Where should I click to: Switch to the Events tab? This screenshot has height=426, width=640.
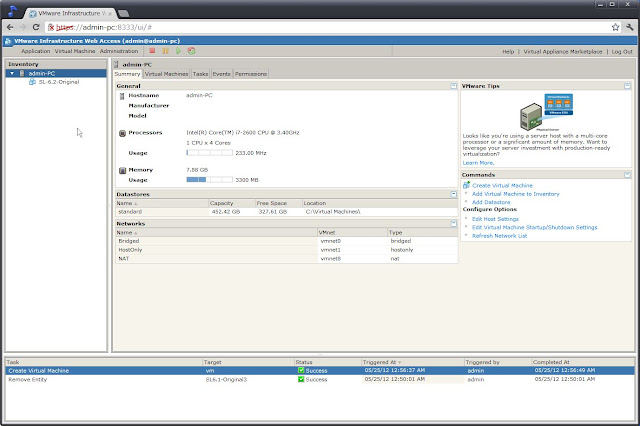(222, 74)
